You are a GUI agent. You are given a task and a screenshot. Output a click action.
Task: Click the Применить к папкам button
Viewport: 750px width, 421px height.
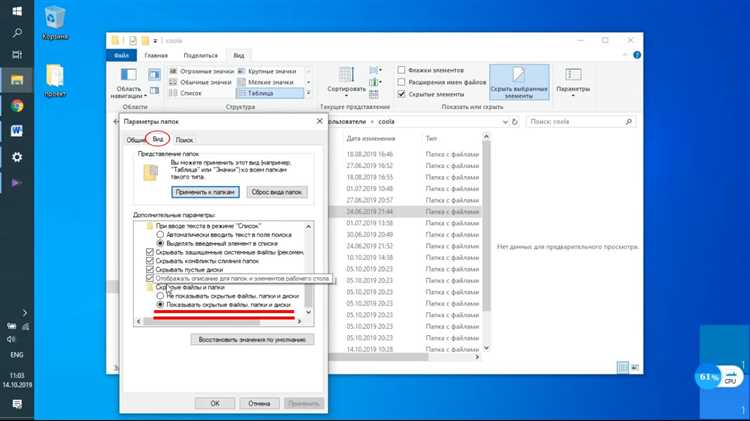(x=205, y=192)
